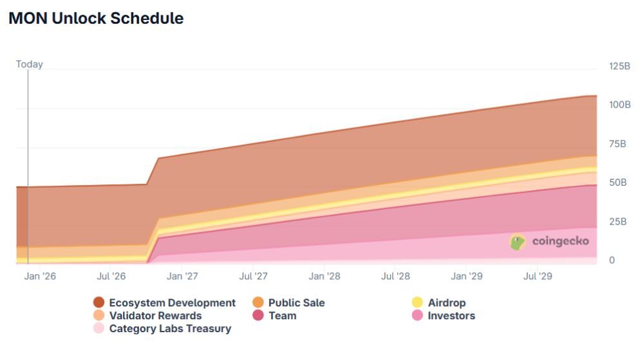644x345 pixels.
Task: Click the Team legend color dot
Action: [x=258, y=316]
